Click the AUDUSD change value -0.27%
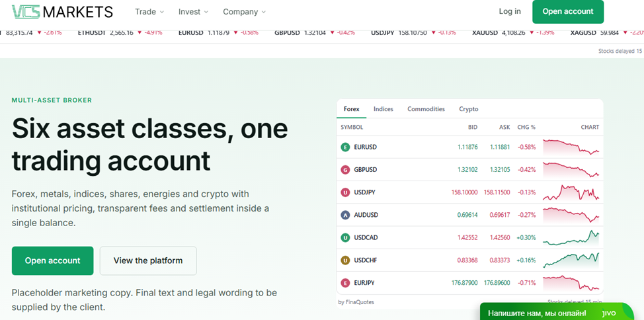 point(526,215)
